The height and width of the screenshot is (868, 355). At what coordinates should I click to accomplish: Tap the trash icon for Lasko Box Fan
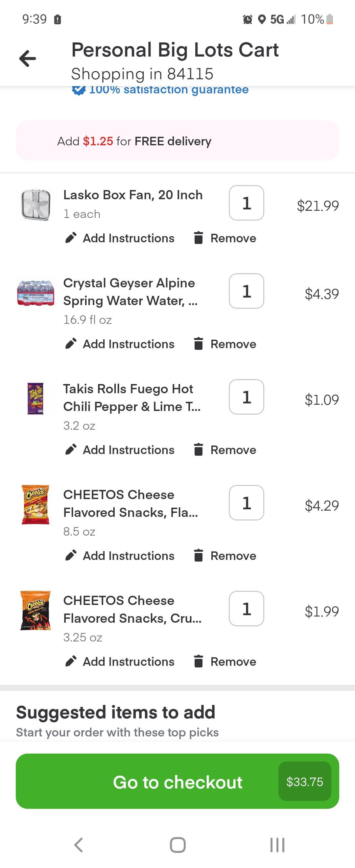tap(199, 238)
